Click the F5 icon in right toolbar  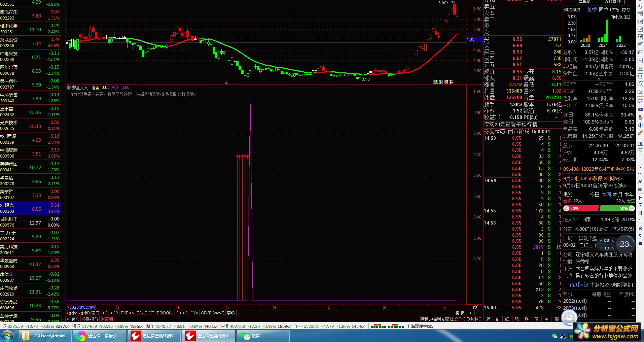point(640,143)
